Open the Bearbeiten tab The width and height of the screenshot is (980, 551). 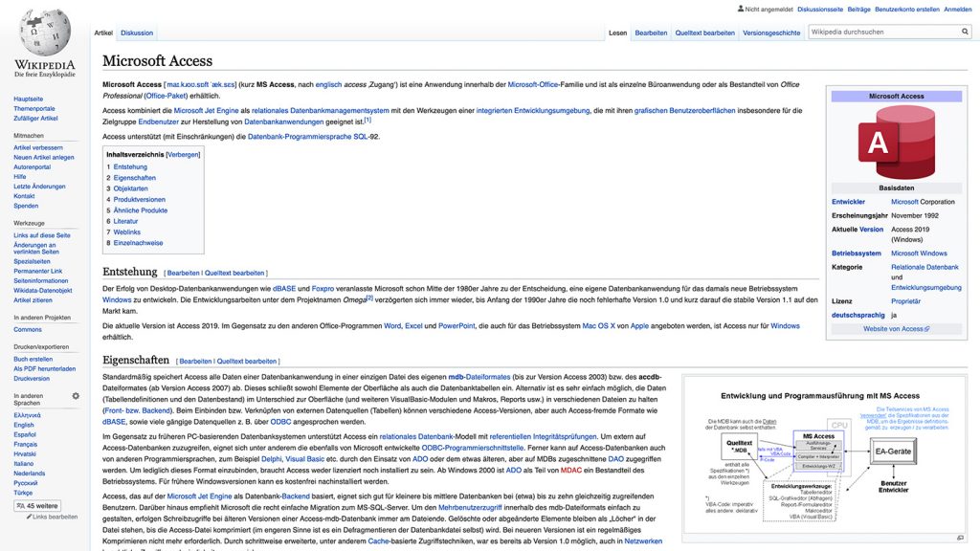pos(651,33)
